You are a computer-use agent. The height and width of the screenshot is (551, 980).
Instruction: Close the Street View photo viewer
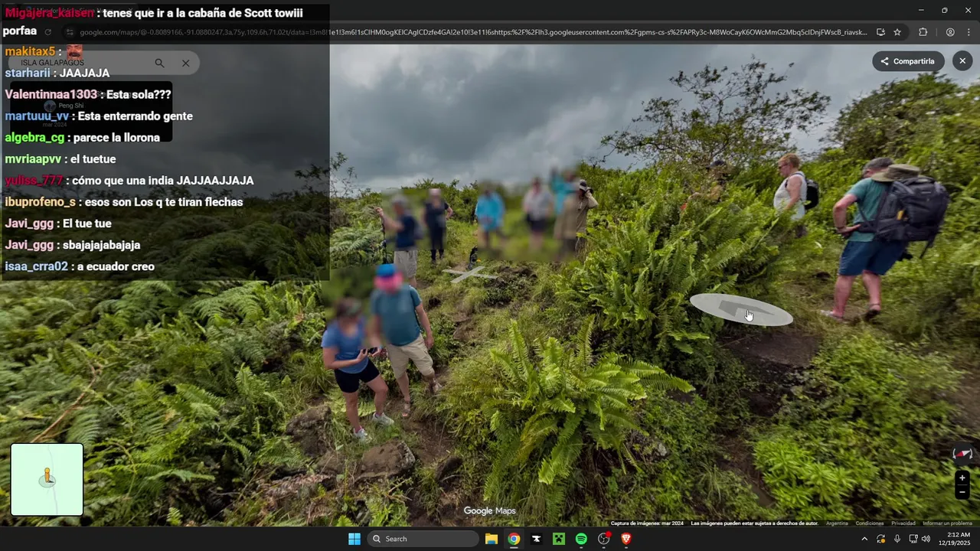pos(962,61)
